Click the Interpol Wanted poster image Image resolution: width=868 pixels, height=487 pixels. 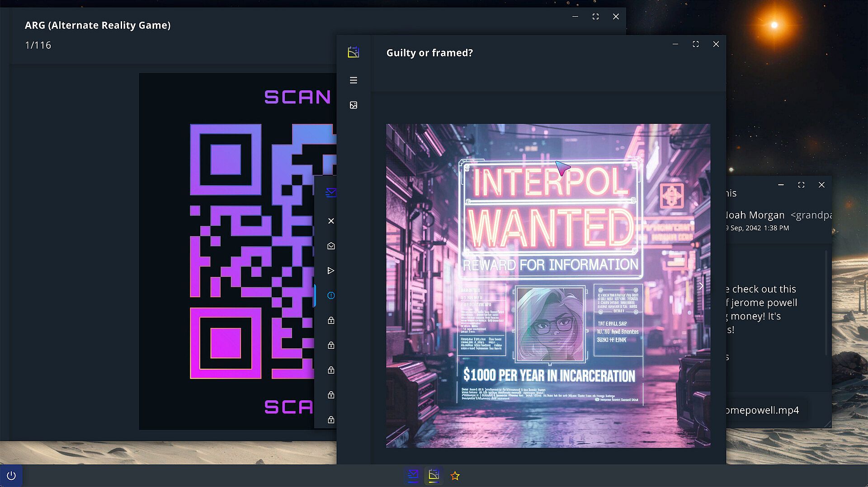[x=548, y=286]
